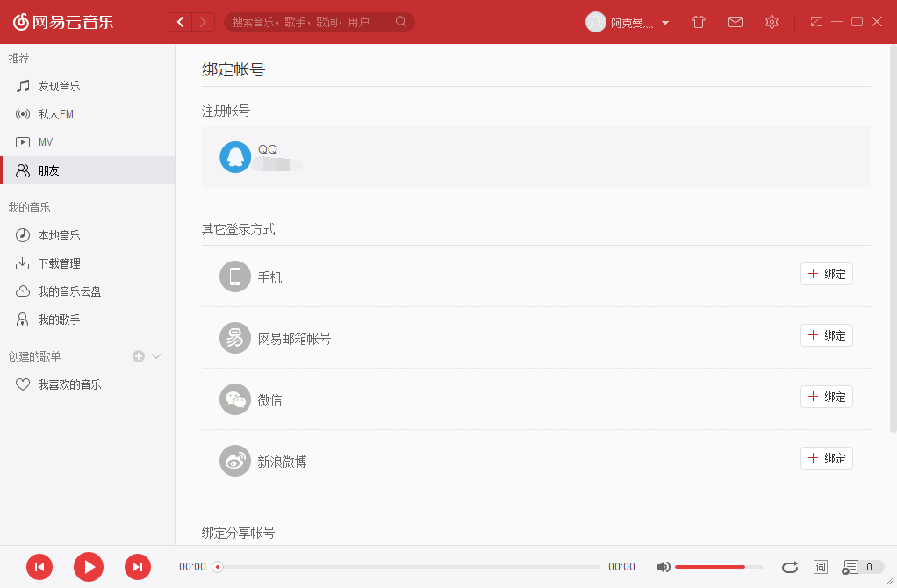Open Discover Music

click(x=60, y=85)
